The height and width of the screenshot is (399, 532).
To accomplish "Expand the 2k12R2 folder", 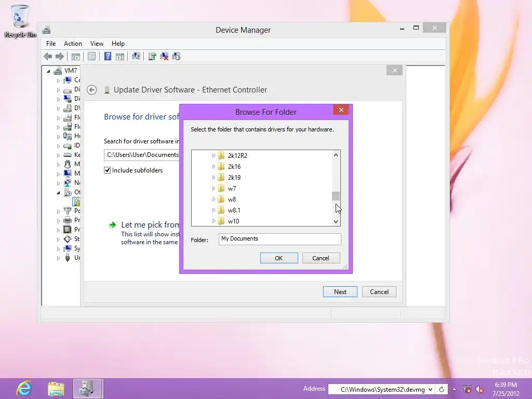I will pos(214,155).
